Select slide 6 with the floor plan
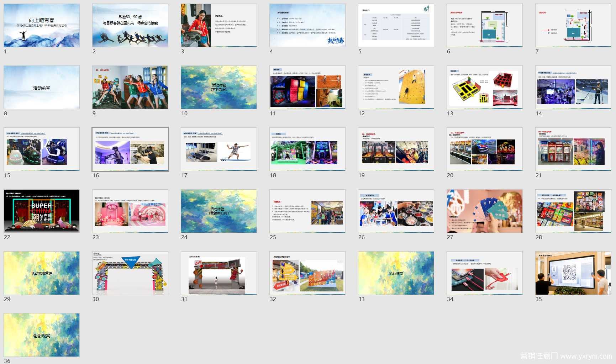616x364 pixels. (485, 26)
